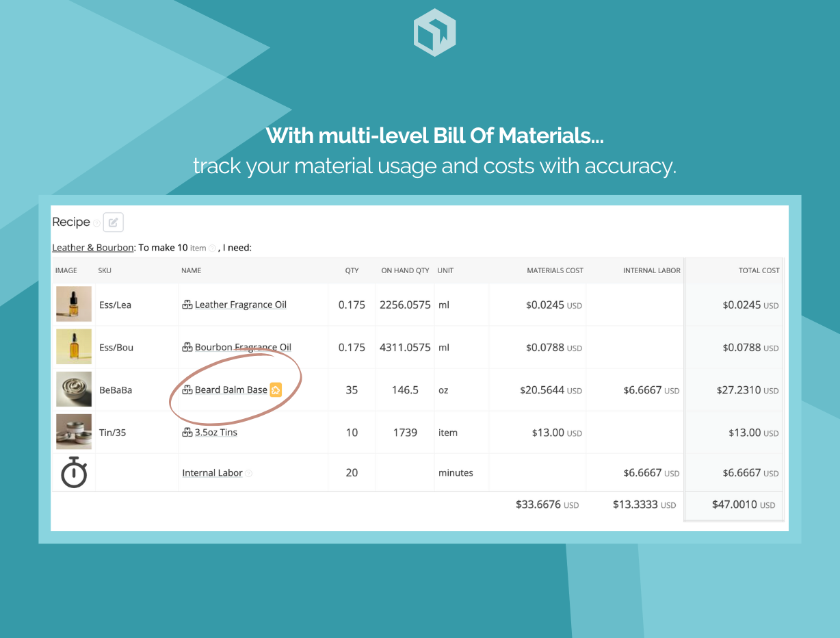This screenshot has height=638, width=840.
Task: Click on hand quantity 2256.0575
Action: point(405,305)
